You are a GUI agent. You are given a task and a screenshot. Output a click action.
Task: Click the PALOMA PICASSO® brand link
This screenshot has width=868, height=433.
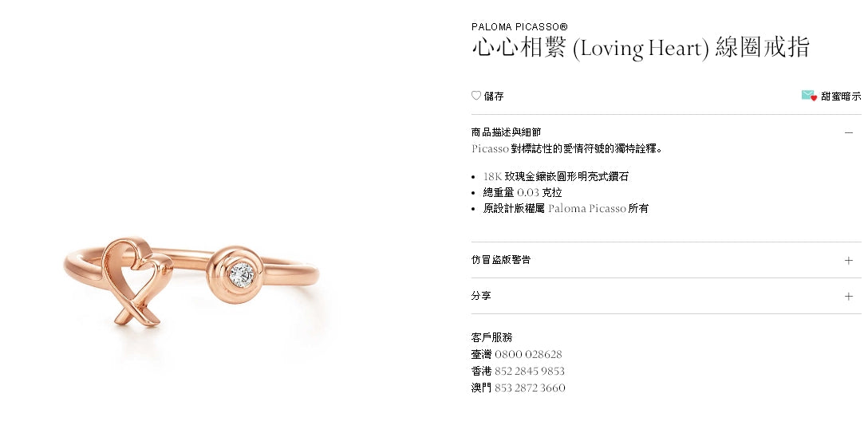519,26
